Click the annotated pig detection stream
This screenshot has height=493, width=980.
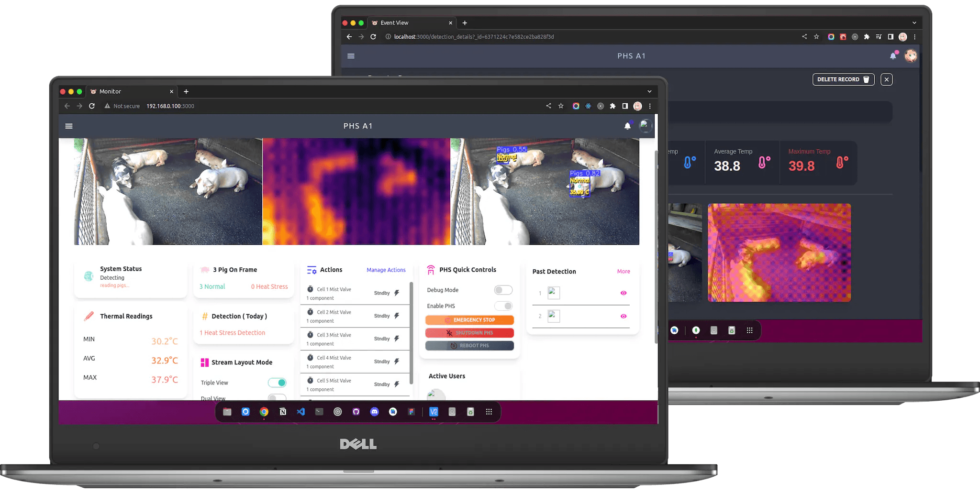[545, 192]
